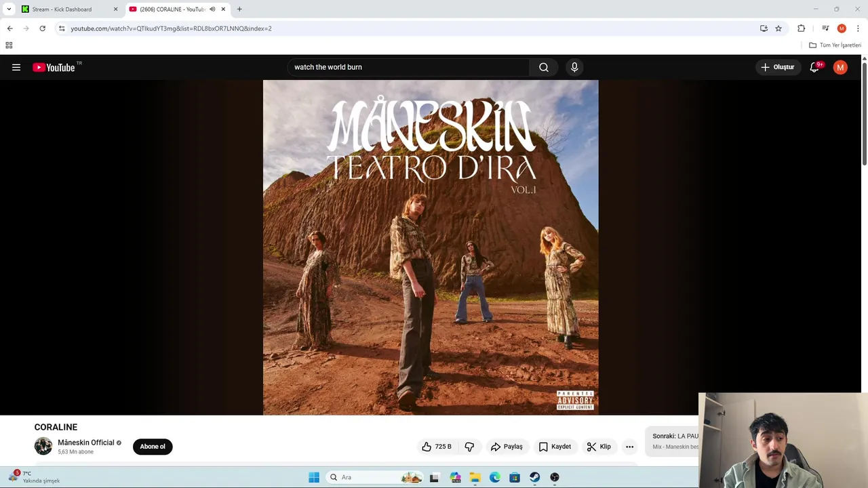
Task: Like the CORALINE video
Action: click(436, 447)
